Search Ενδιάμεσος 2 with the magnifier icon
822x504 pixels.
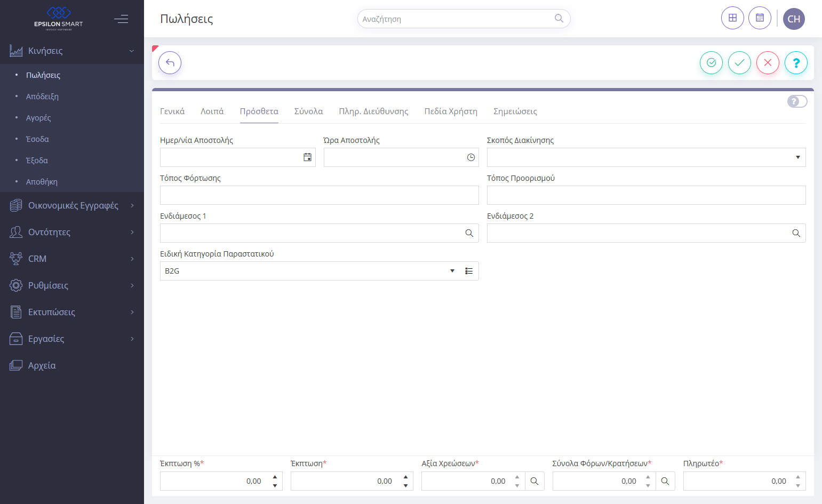[796, 233]
